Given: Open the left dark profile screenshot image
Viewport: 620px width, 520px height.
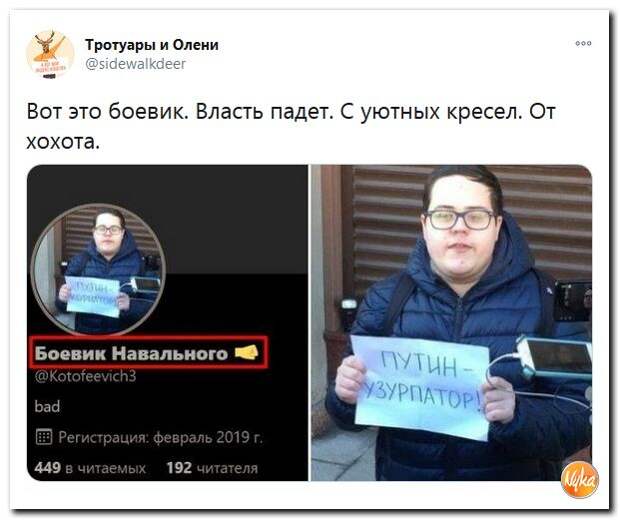Looking at the screenshot, I should [168, 323].
